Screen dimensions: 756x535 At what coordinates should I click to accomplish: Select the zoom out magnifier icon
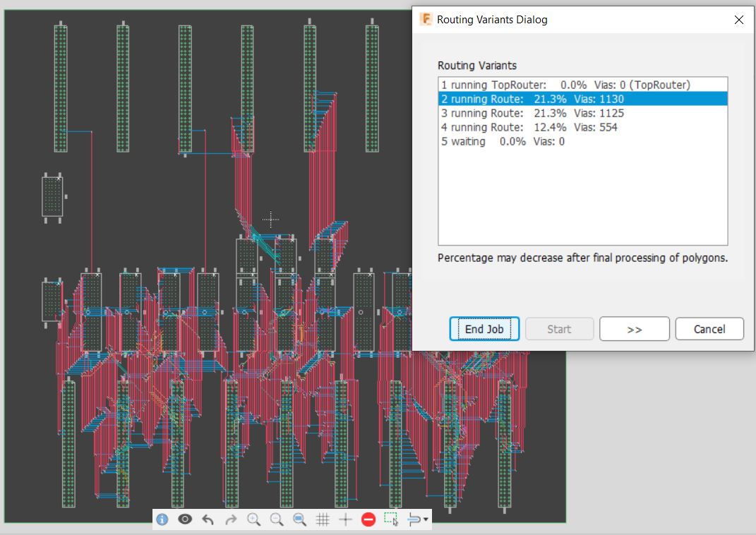pyautogui.click(x=277, y=519)
